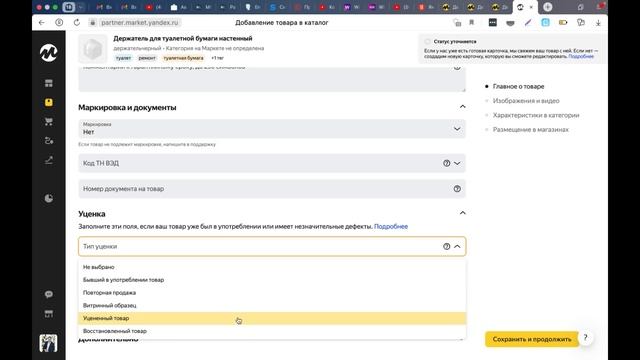This screenshot has width=640, height=360.
Task: Jump to Изображения и видео section
Action: (x=526, y=101)
